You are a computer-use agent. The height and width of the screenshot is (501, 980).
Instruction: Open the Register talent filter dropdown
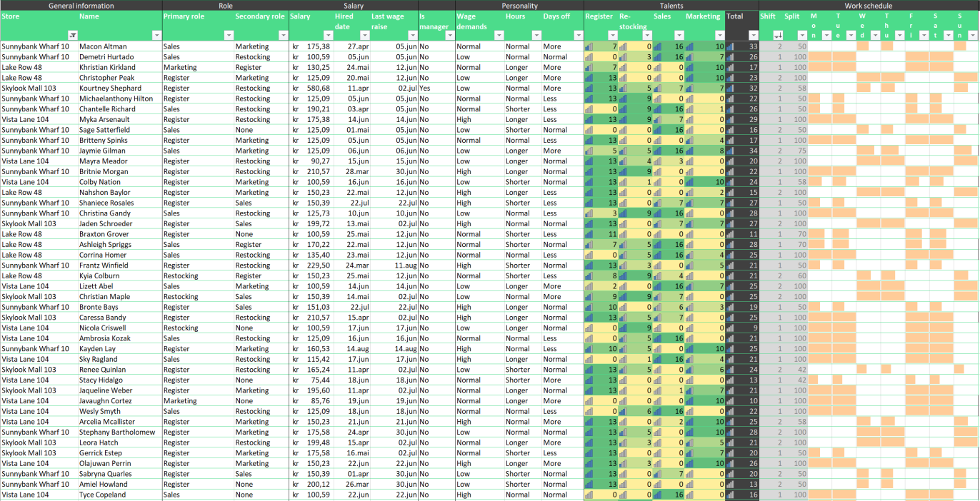612,35
